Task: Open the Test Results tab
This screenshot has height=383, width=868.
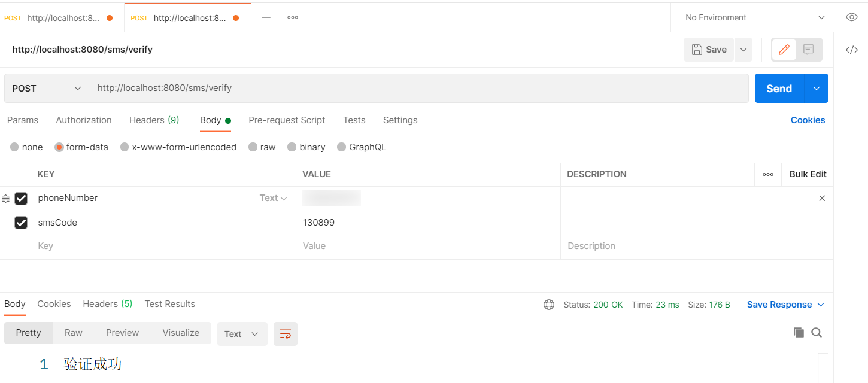Action: click(169, 304)
